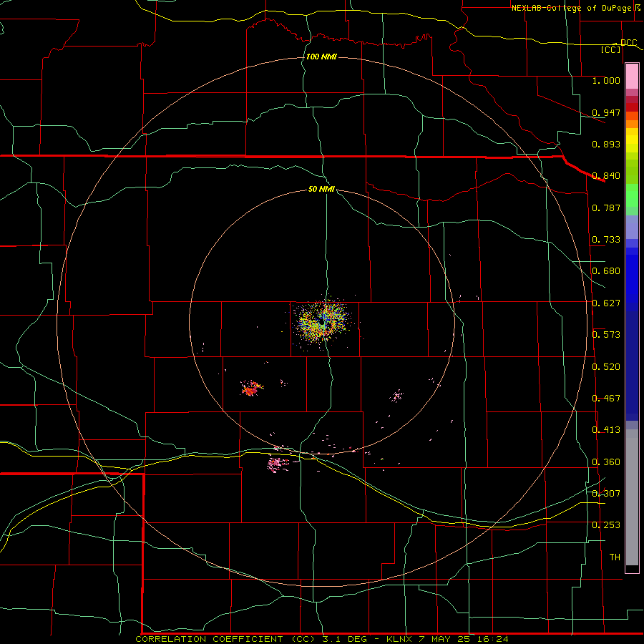Click the bright green segment of the color bar
The image size is (644, 644).
tap(632, 195)
